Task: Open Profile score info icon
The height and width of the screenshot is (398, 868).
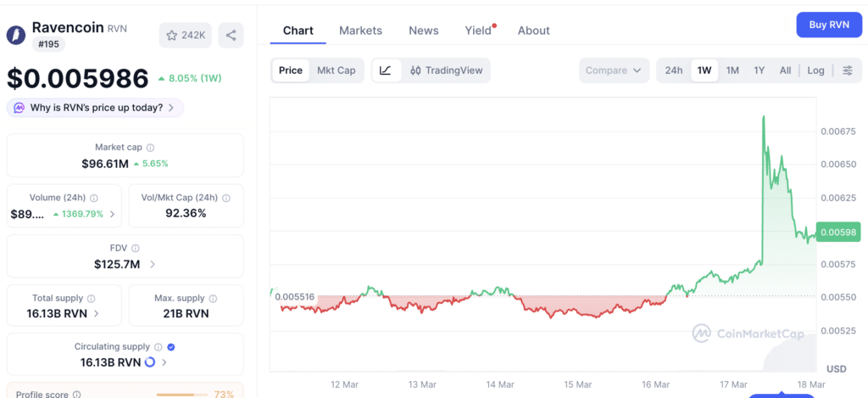Action: [76, 395]
